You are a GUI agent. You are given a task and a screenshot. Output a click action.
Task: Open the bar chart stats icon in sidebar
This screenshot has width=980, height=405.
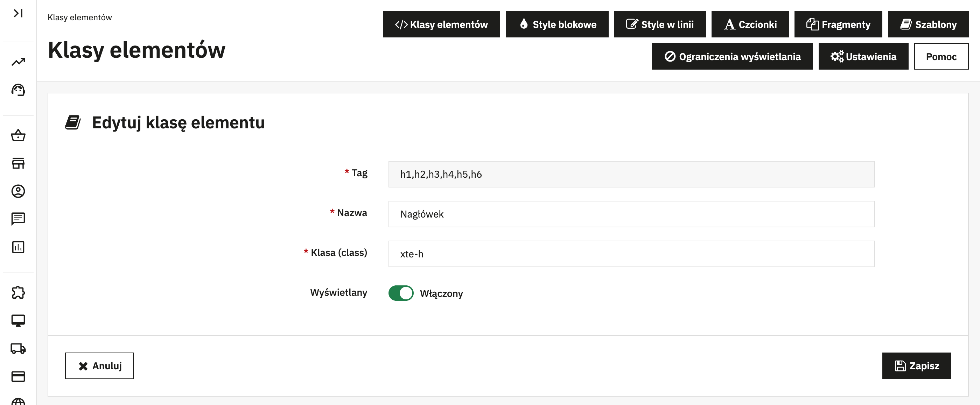tap(18, 247)
